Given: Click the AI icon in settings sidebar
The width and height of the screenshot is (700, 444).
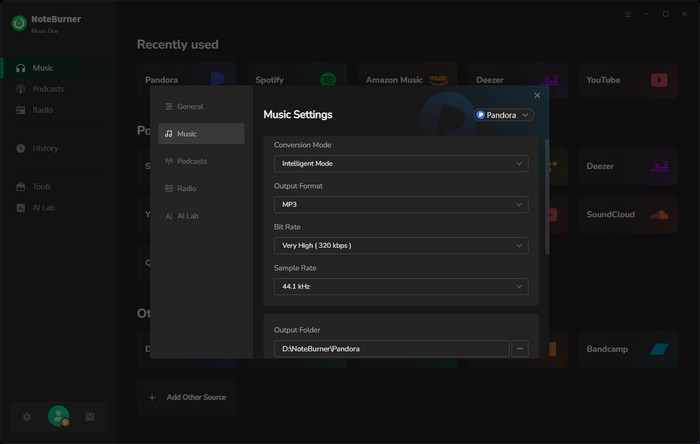Looking at the screenshot, I should click(x=169, y=216).
